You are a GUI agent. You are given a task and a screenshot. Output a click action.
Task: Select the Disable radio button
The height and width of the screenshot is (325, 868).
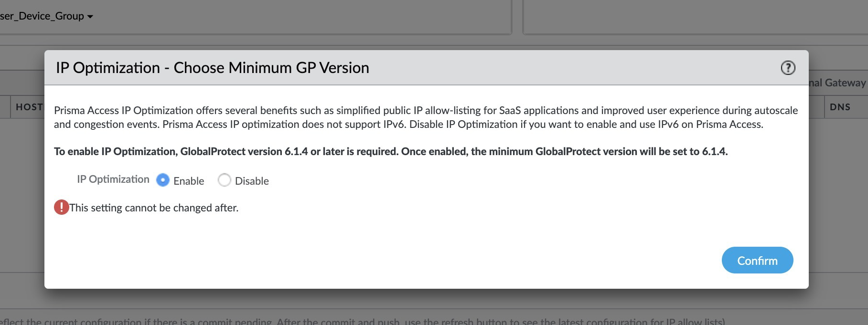225,180
